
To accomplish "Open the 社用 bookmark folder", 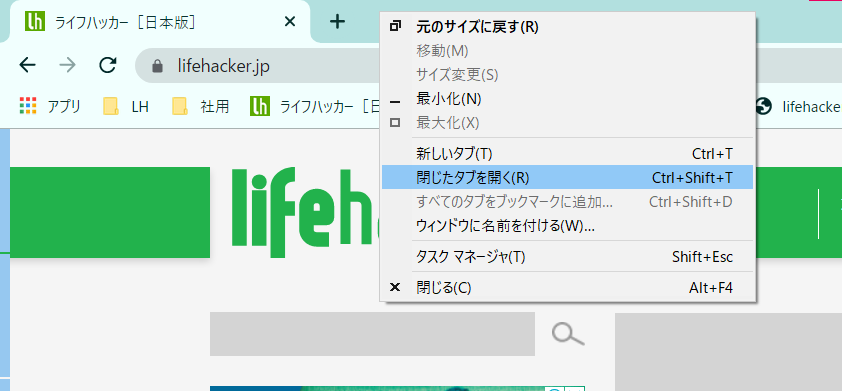I will coord(200,106).
